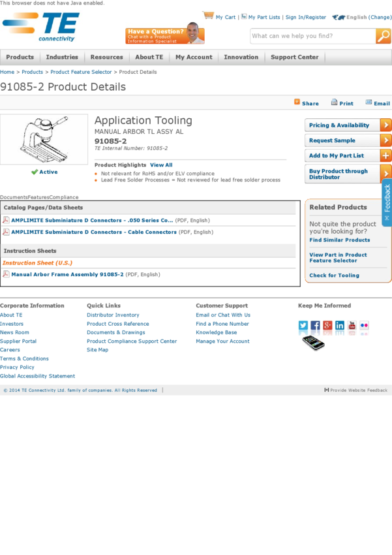Click the green Active status checkmark
This screenshot has width=392, height=555.
35,172
